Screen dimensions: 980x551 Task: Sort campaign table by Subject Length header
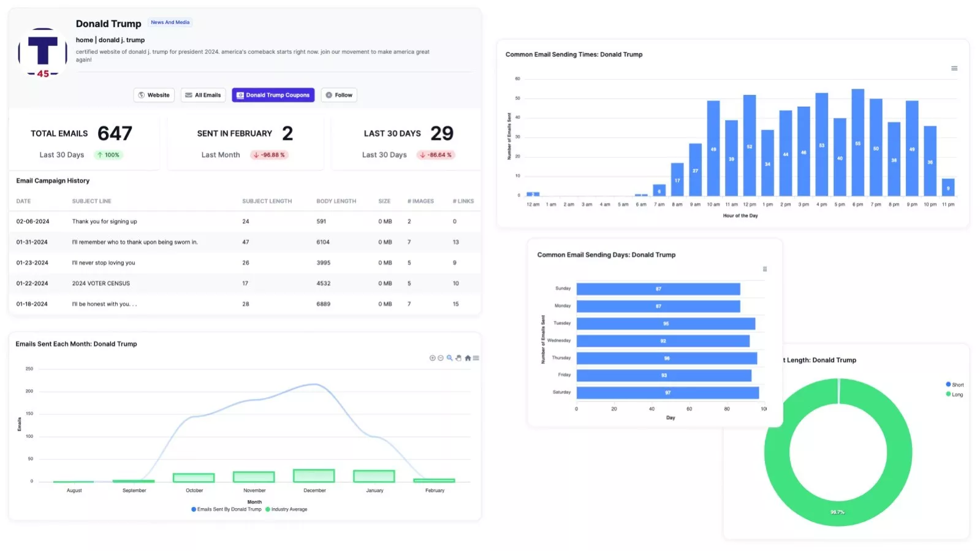pyautogui.click(x=267, y=201)
